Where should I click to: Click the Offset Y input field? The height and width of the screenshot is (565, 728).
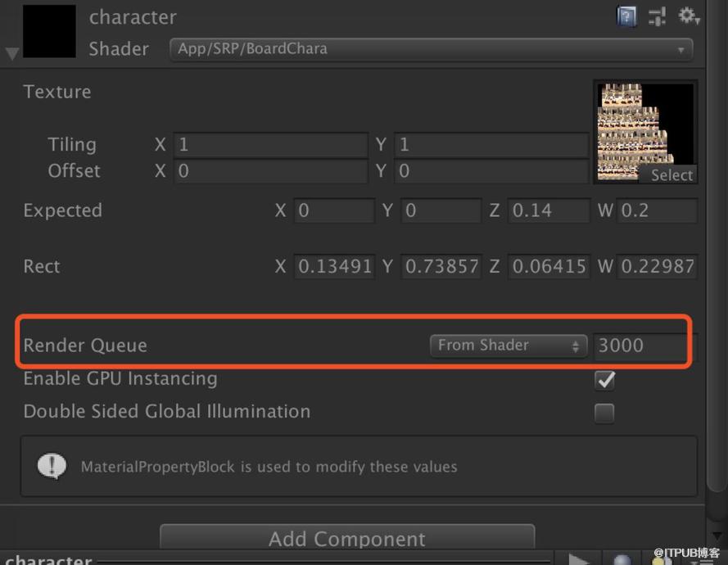coord(491,171)
